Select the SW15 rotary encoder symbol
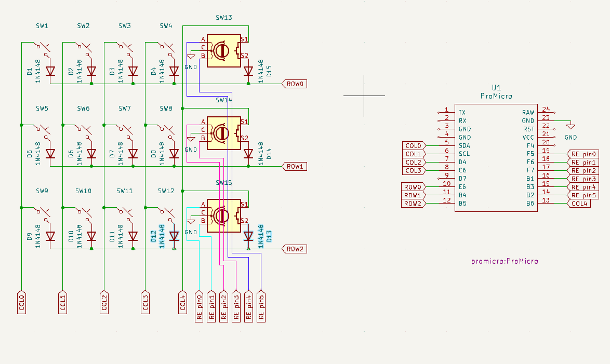This screenshot has width=610, height=364. click(x=223, y=216)
